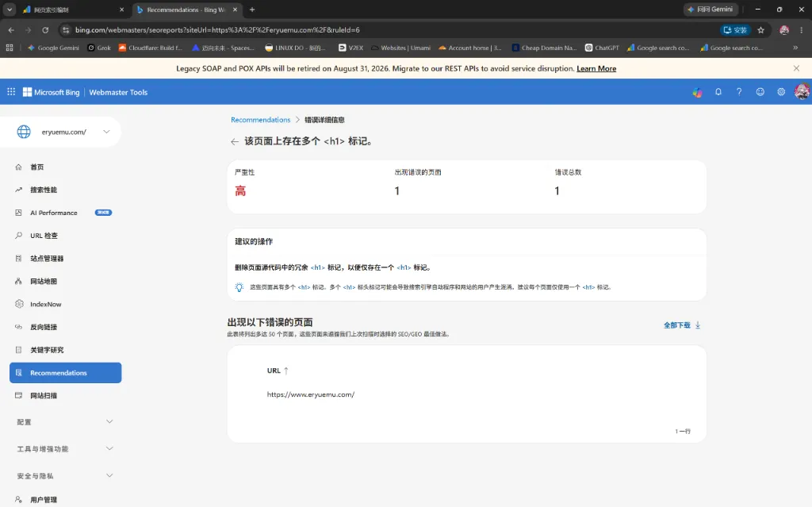812x507 pixels.
Task: Open the bookmarks apps grid icon
Action: point(10,48)
